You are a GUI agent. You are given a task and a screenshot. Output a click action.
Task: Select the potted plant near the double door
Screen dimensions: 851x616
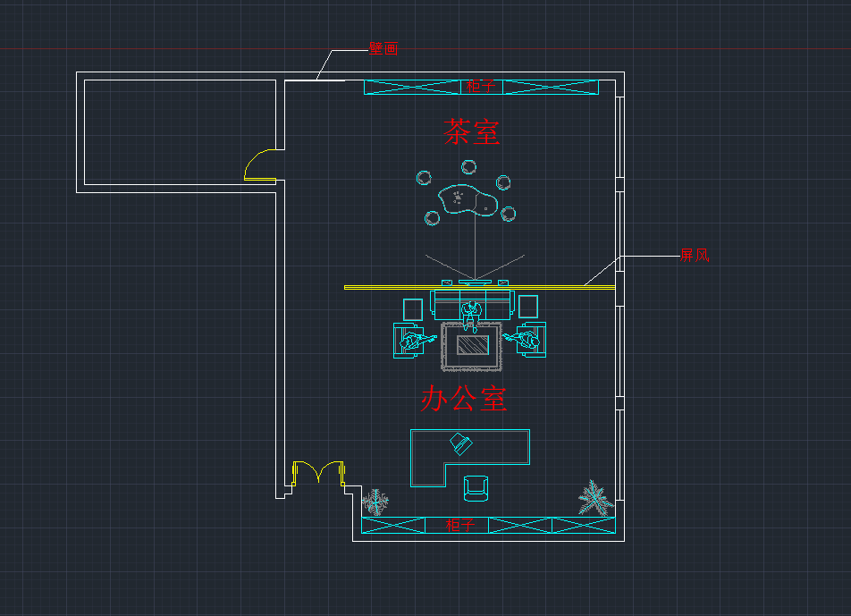point(375,502)
